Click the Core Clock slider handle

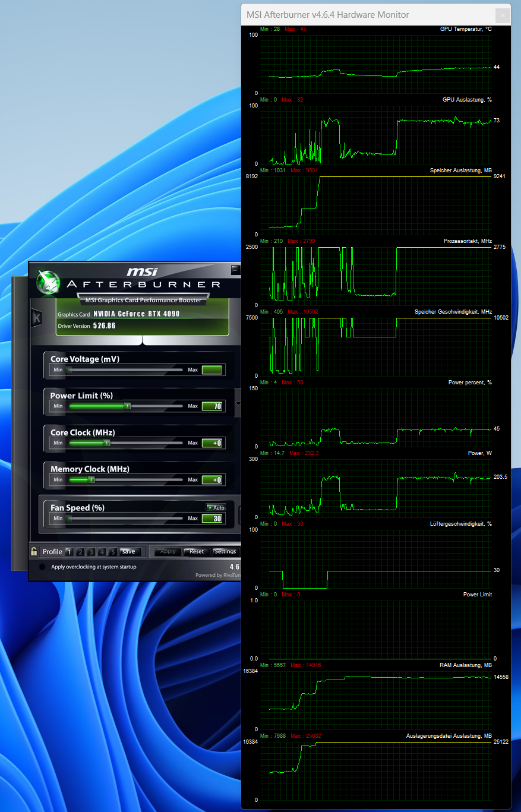(x=107, y=443)
